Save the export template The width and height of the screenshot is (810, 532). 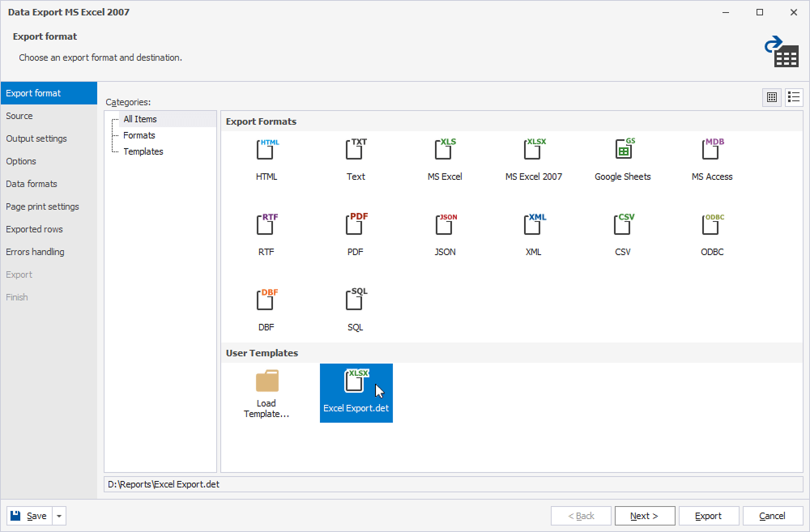click(x=29, y=516)
